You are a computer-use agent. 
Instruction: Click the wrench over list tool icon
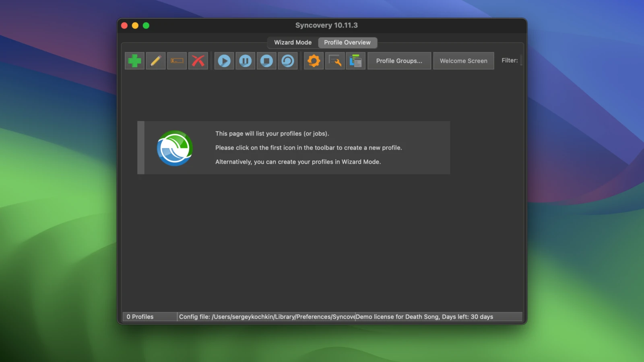(x=335, y=61)
